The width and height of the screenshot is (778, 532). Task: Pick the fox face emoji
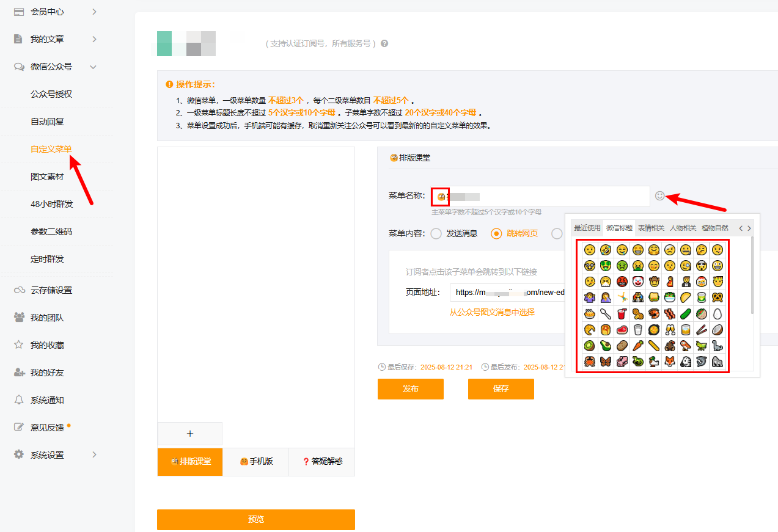tap(670, 362)
